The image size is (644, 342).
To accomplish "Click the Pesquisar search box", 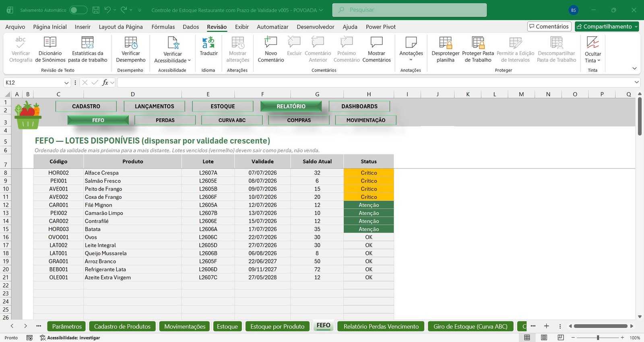I will pos(409,10).
